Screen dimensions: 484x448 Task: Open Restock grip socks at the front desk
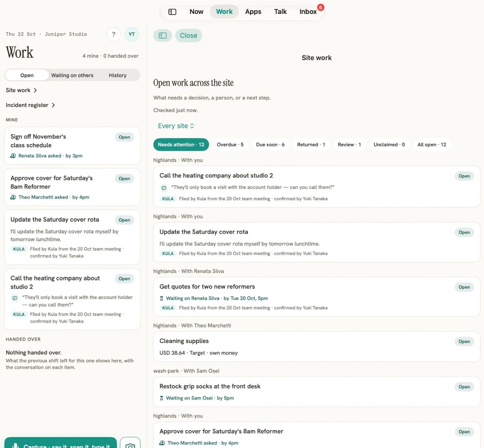(x=317, y=392)
